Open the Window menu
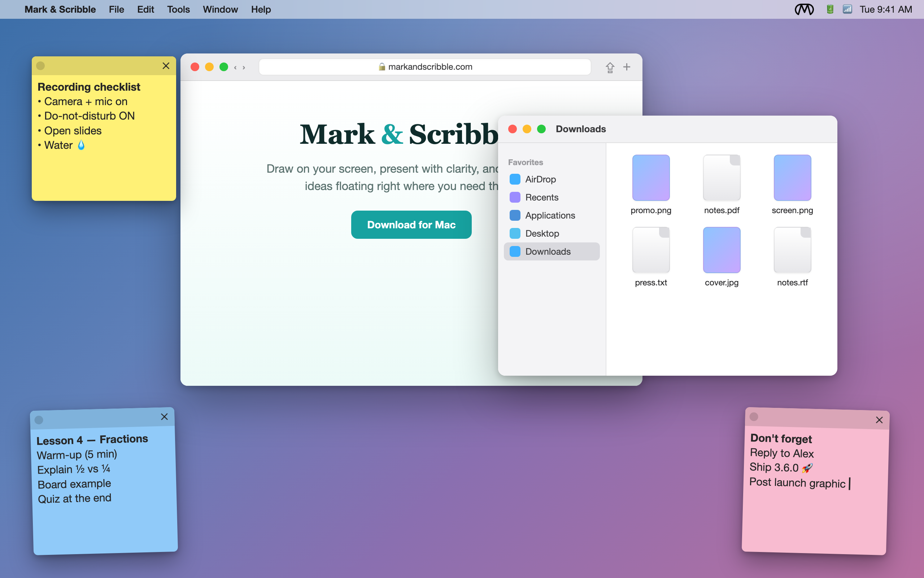Screen dimensions: 924x578 tap(220, 9)
